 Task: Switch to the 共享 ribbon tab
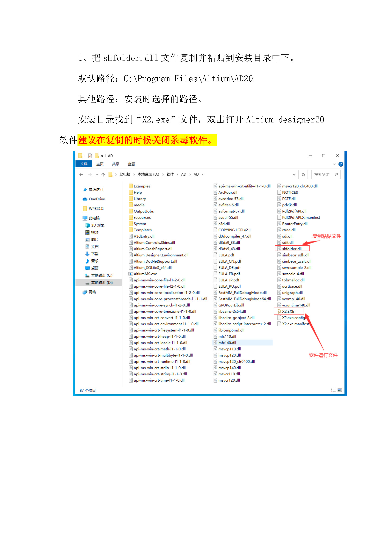116,164
